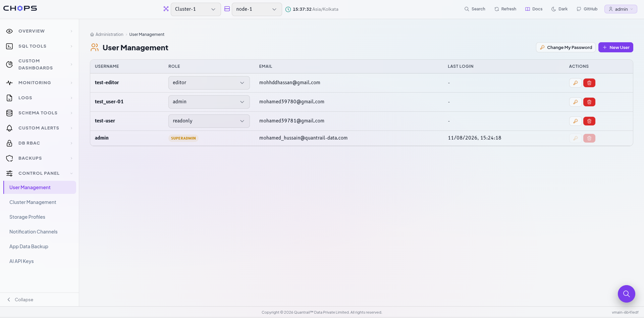Delete test-editor user trash icon
The height and width of the screenshot is (318, 644).
589,83
